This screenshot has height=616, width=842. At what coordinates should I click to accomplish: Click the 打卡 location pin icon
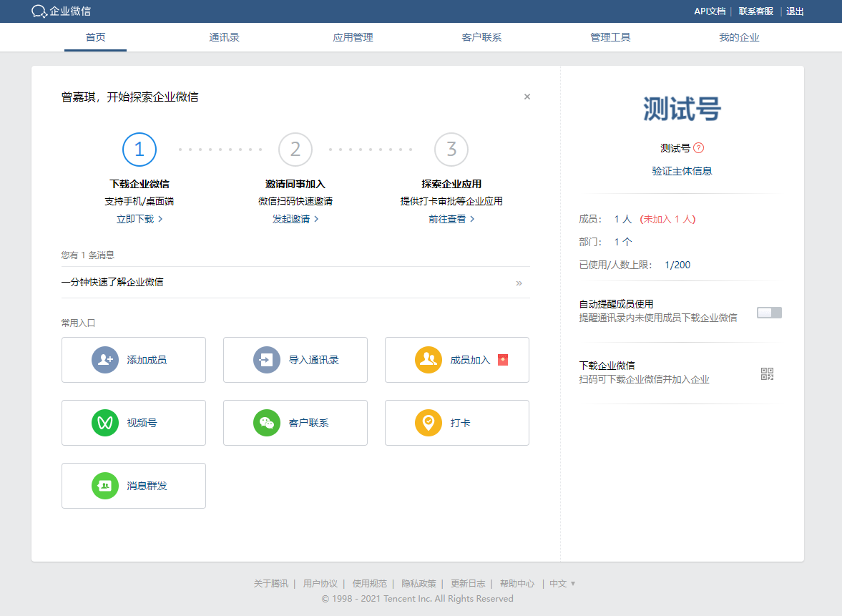(429, 423)
